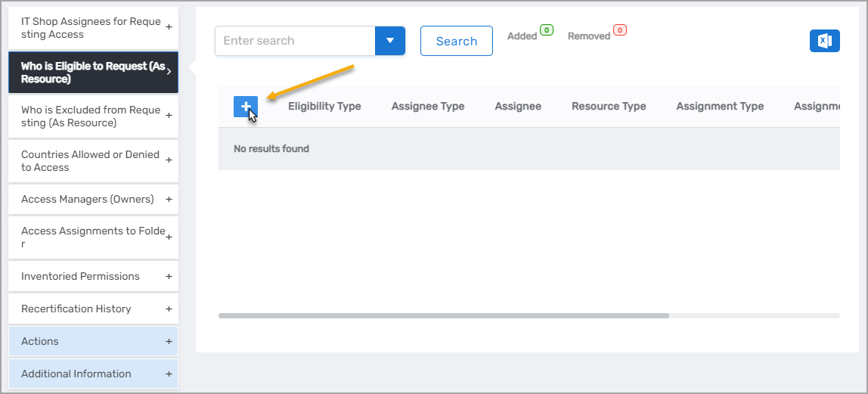The width and height of the screenshot is (868, 394).
Task: Focus the Enter search input field
Action: (295, 41)
